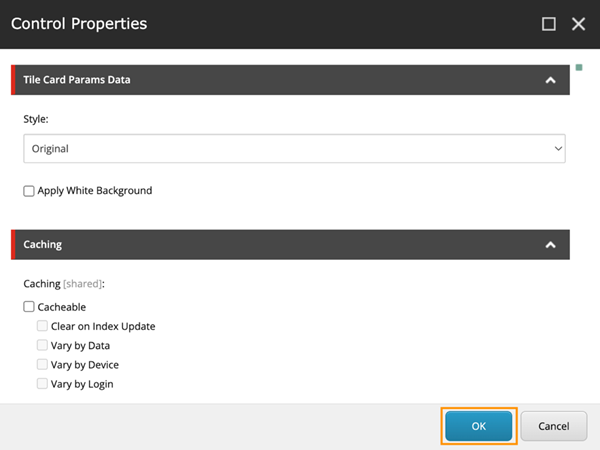Collapse the Caching section chevron
Screen dimensions: 600x450
pos(550,244)
